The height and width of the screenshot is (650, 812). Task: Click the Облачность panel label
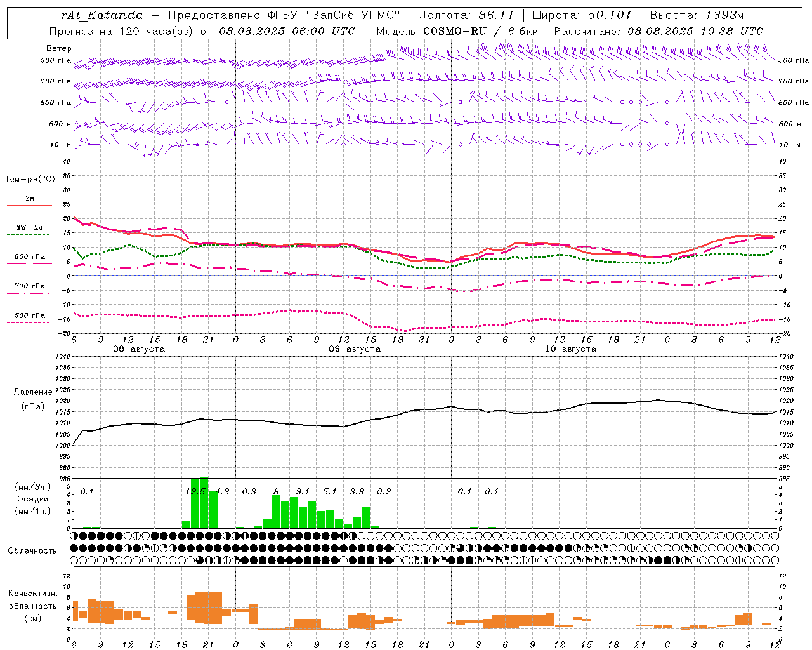[32, 551]
